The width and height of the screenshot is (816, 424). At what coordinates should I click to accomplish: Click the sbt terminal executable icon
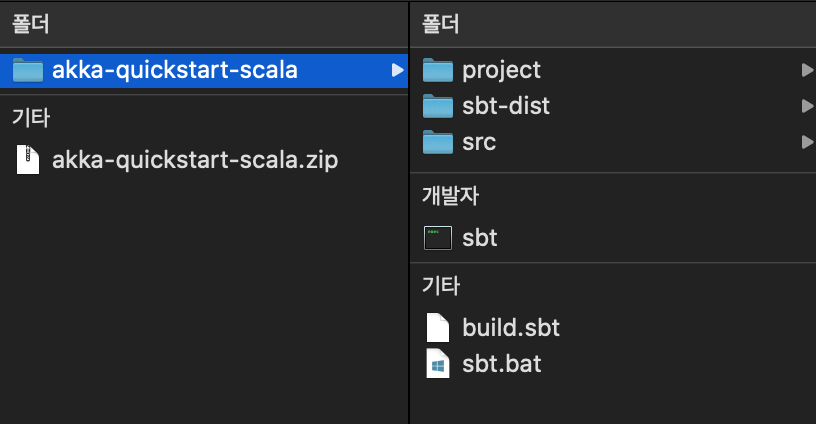(x=438, y=238)
